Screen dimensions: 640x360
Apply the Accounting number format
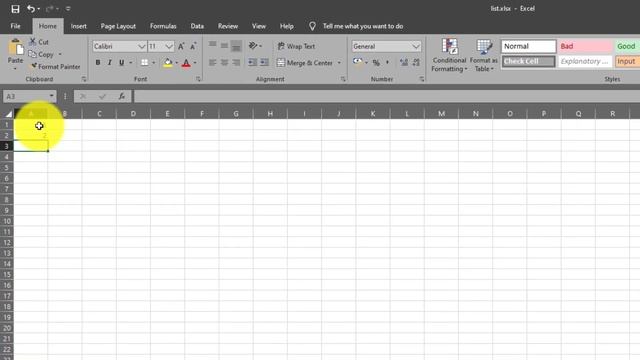(358, 62)
